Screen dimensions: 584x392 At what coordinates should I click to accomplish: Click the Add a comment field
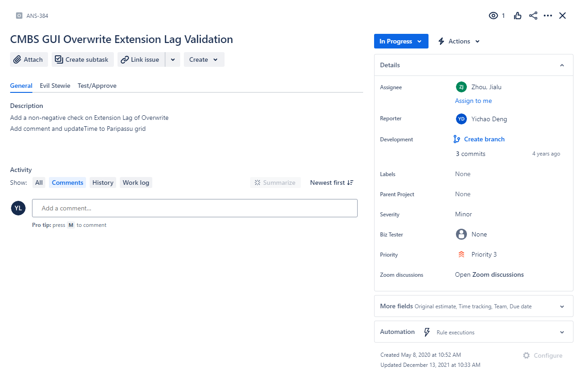(195, 208)
